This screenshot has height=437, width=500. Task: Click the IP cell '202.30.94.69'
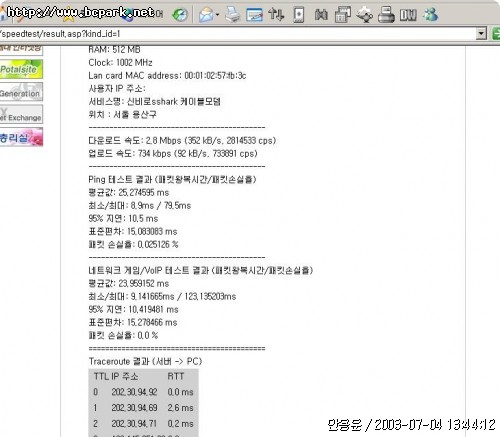[x=134, y=408]
